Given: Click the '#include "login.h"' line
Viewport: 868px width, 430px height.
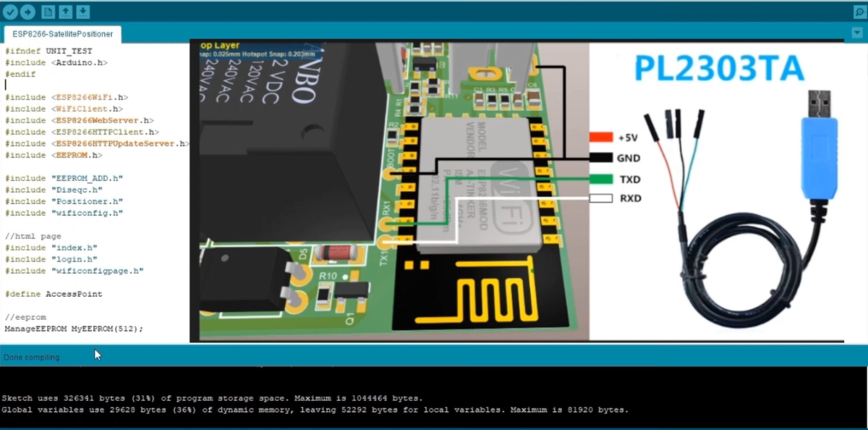Looking at the screenshot, I should pos(51,259).
